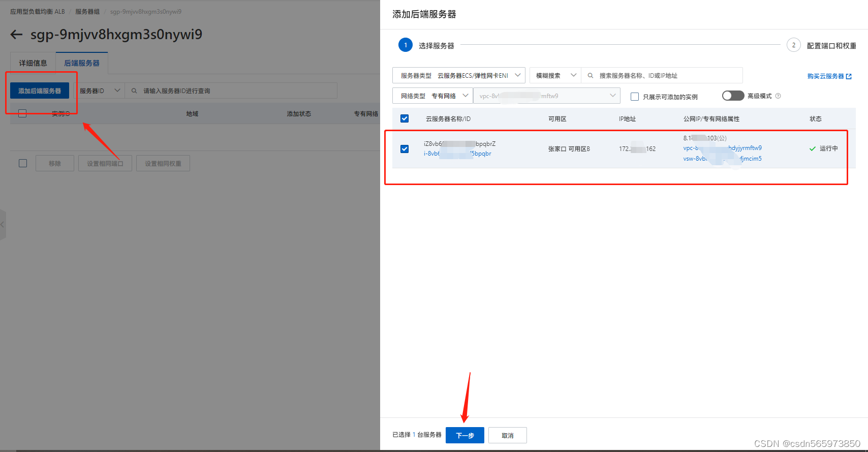Enable 只展示可添加的实例 checkbox
Image resolution: width=868 pixels, height=452 pixels.
pyautogui.click(x=635, y=97)
